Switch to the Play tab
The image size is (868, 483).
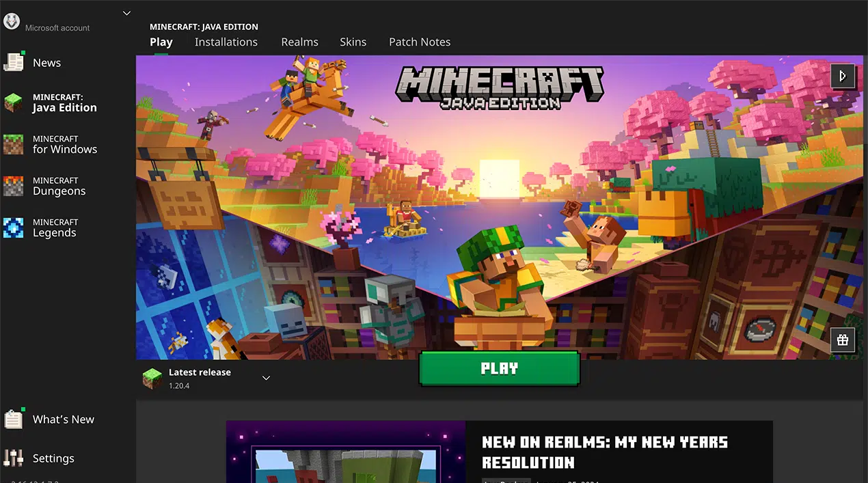161,42
